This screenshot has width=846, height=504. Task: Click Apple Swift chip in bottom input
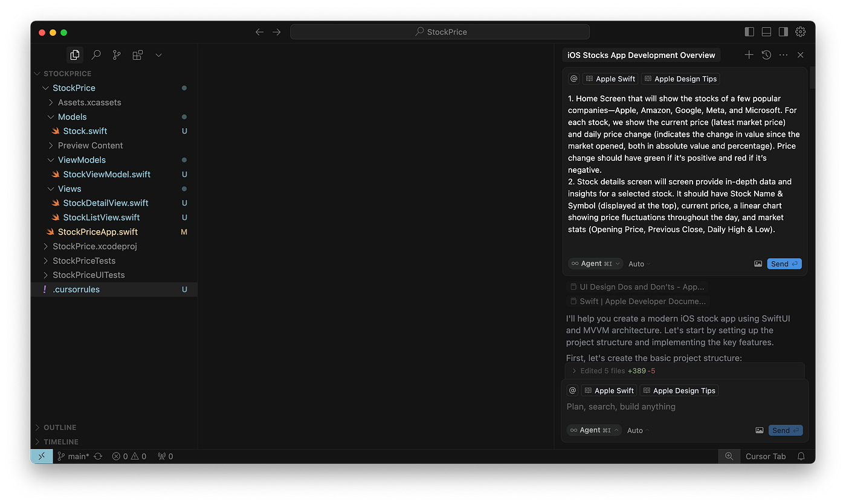(x=609, y=390)
